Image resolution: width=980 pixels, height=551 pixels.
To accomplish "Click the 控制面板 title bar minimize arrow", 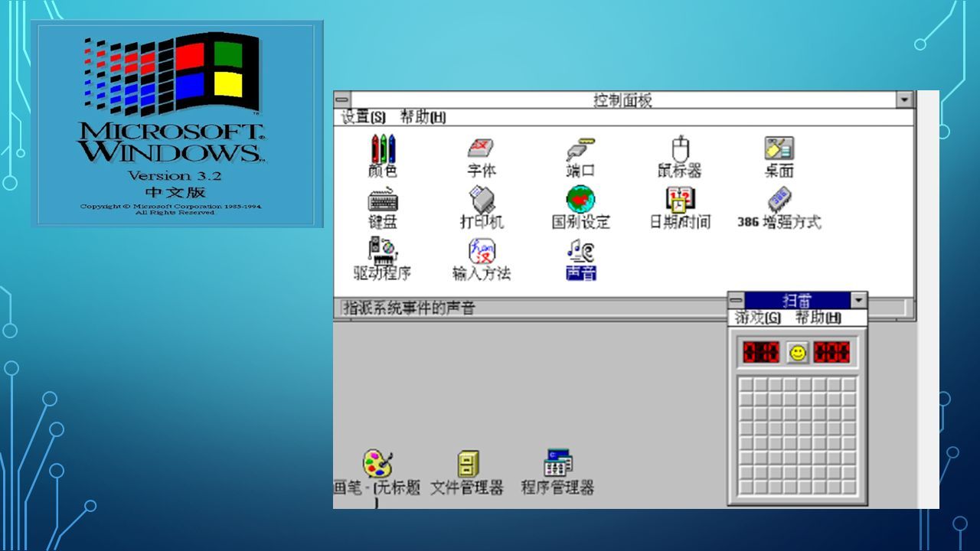I will click(905, 100).
